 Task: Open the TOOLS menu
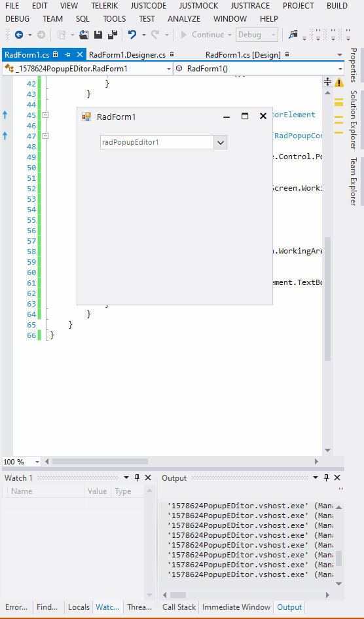click(x=115, y=19)
